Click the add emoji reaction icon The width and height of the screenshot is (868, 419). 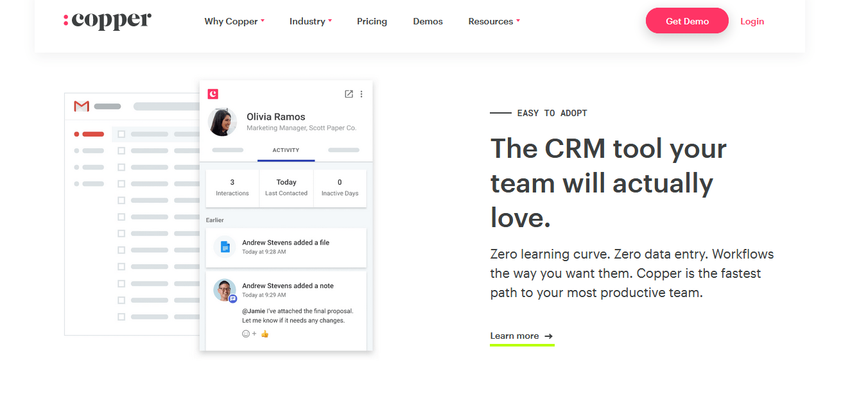248,334
